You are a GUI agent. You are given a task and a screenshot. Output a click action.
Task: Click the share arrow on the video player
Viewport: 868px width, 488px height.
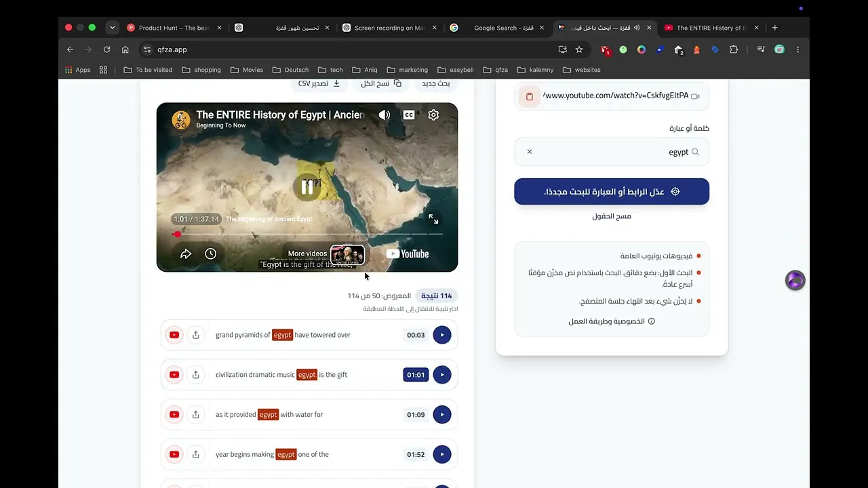[186, 253]
